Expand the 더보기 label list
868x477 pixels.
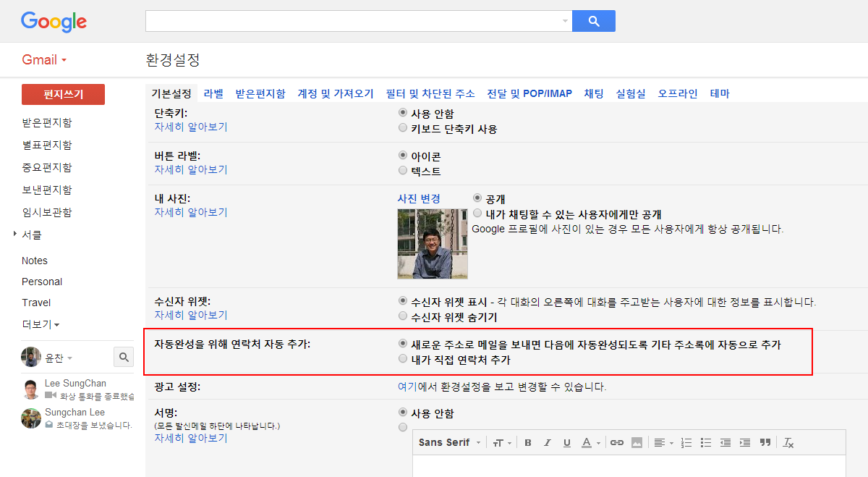coord(41,324)
